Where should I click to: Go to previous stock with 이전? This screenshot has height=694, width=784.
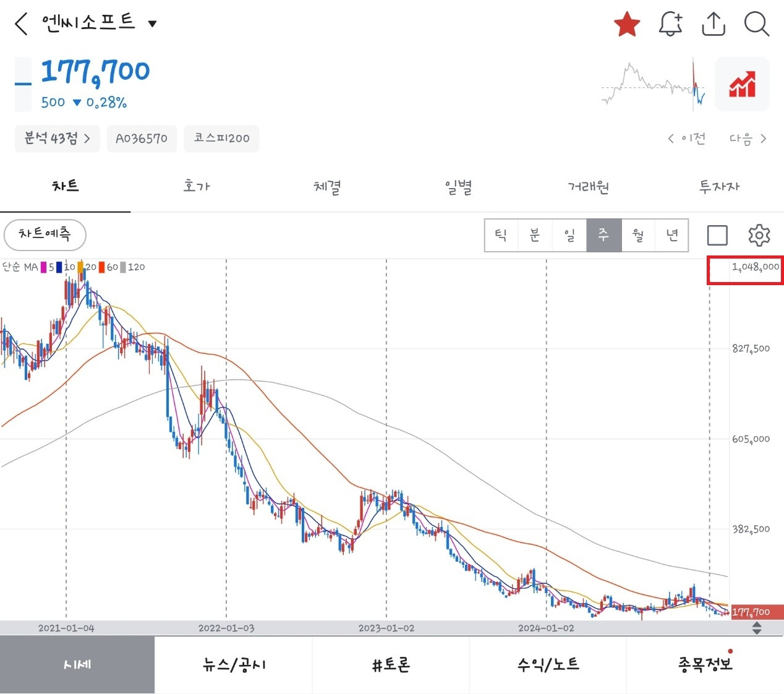[686, 139]
